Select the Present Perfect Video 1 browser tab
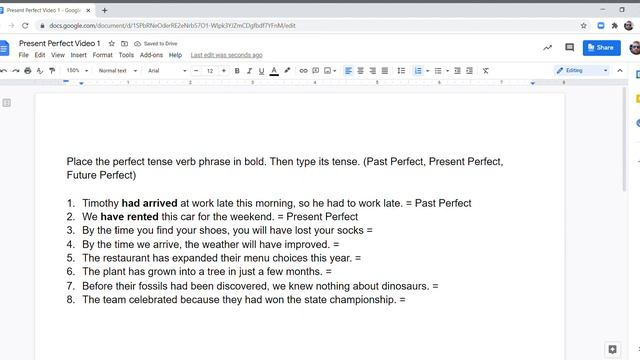 pyautogui.click(x=45, y=10)
